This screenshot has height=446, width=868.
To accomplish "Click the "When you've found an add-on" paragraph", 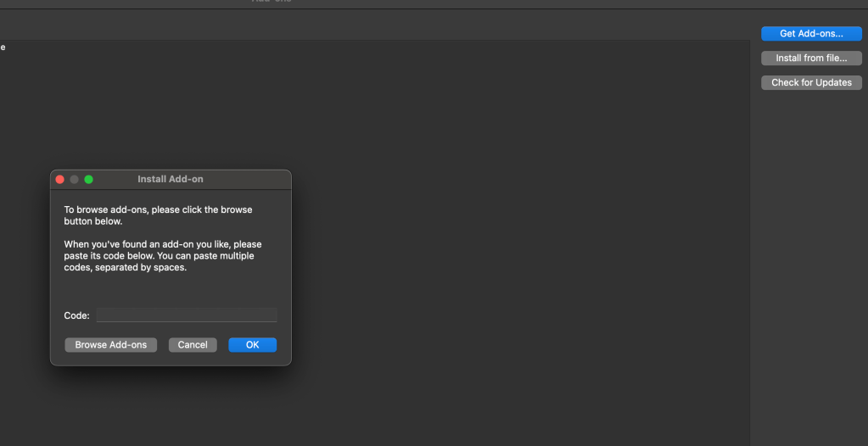I will [162, 255].
